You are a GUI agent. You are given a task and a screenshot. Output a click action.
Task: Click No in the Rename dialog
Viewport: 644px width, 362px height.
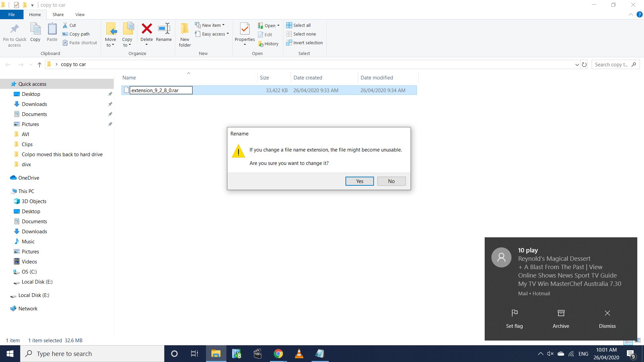(391, 181)
